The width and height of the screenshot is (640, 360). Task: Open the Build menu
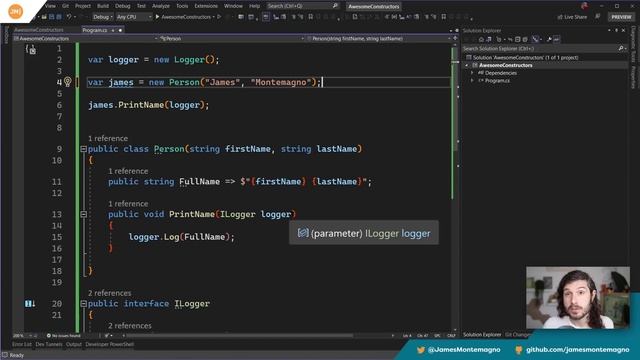click(x=103, y=6)
